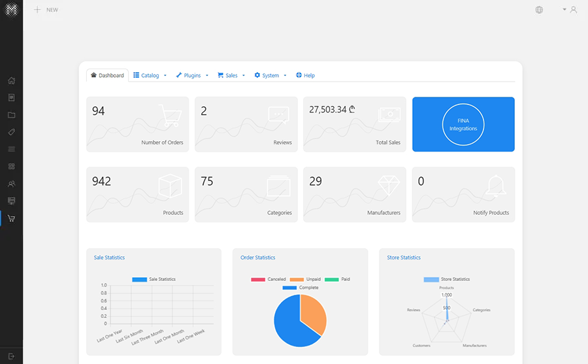588x364 pixels.
Task: Select the tag icon in the sidebar
Action: [11, 132]
